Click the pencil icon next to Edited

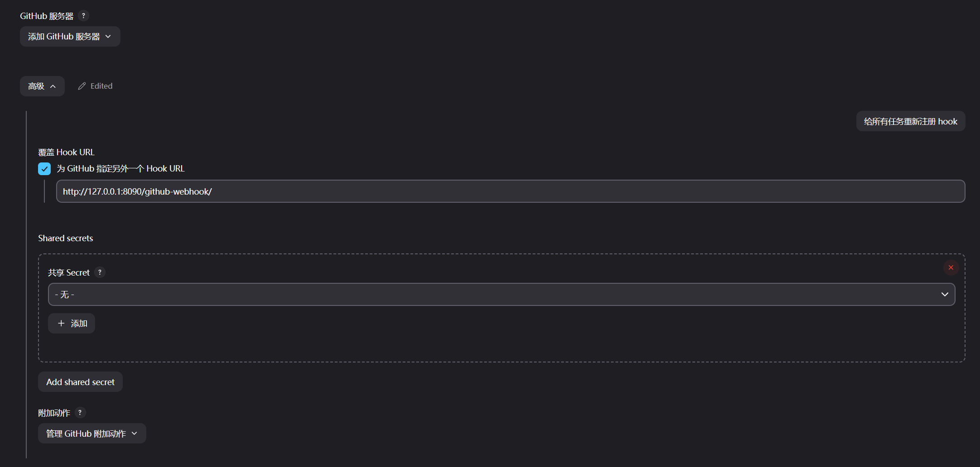(x=82, y=86)
